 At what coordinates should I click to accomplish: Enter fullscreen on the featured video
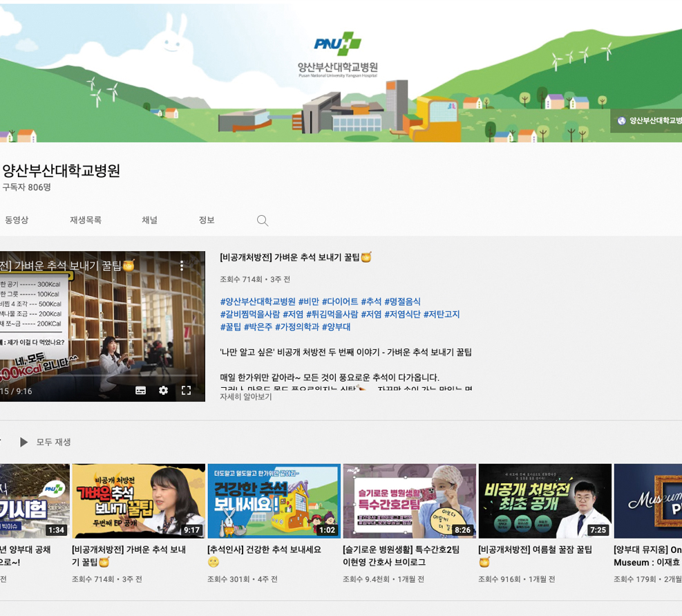[x=186, y=391]
